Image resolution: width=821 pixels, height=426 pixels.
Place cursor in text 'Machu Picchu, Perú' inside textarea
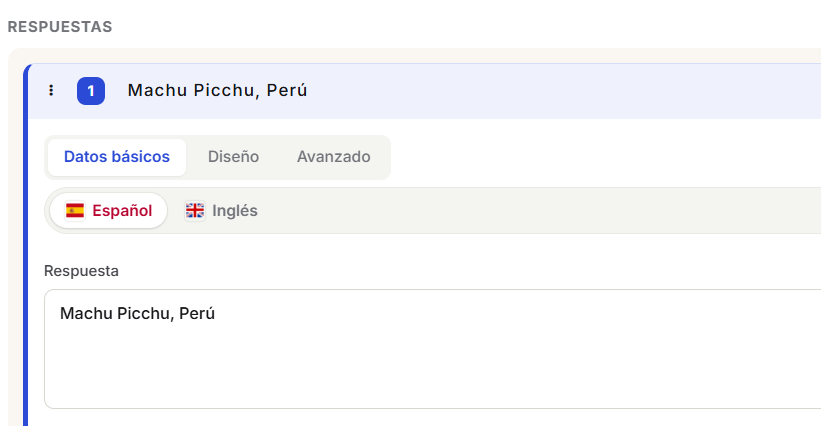click(x=137, y=313)
